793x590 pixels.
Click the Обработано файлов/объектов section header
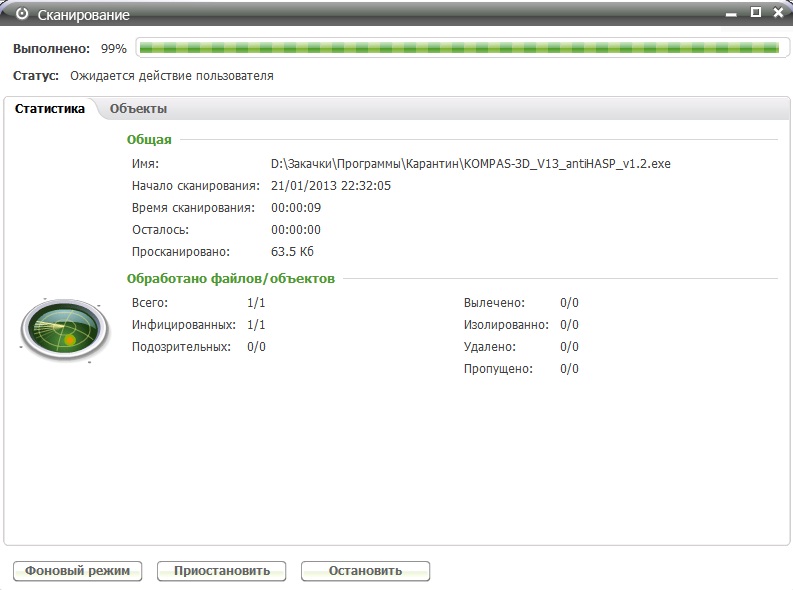[x=231, y=279]
